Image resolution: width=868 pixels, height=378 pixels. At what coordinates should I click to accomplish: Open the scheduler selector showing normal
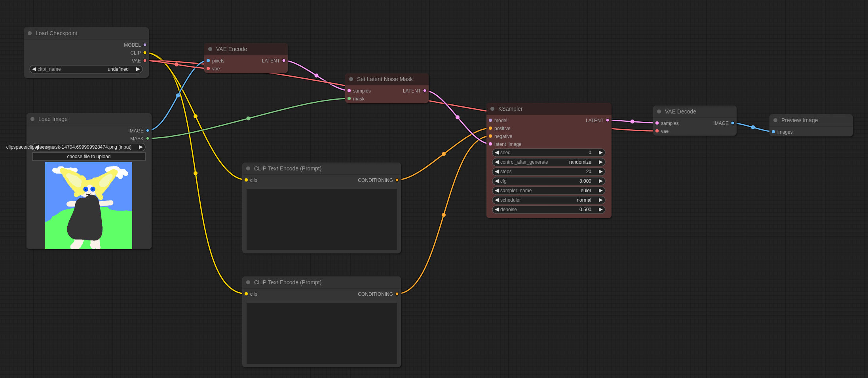click(549, 200)
